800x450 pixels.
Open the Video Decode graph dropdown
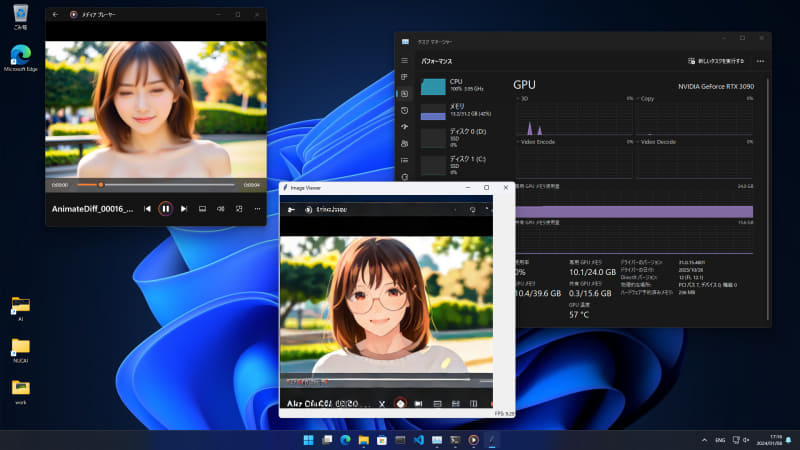click(x=657, y=142)
